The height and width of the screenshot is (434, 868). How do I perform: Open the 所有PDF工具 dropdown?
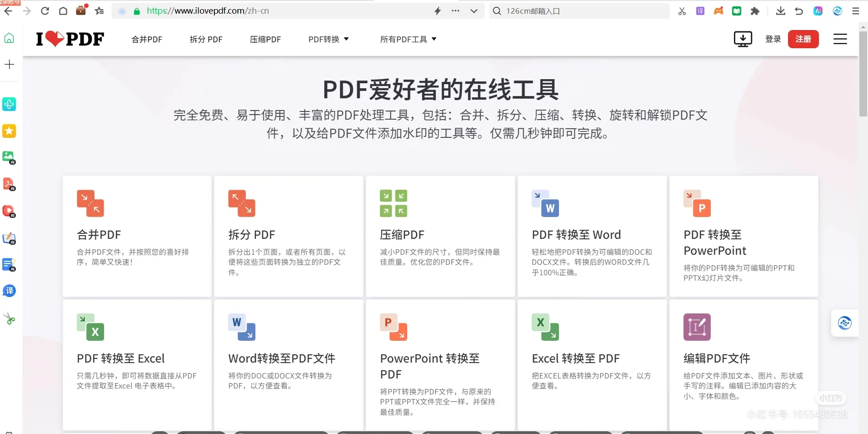tap(407, 39)
